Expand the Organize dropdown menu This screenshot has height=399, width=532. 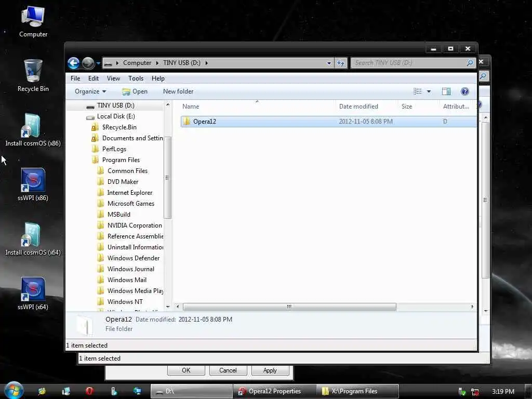(x=90, y=91)
